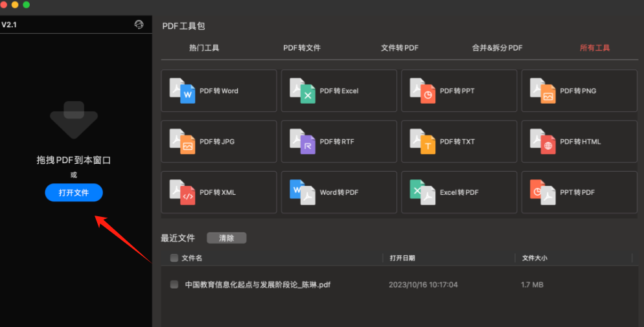The height and width of the screenshot is (327, 644).
Task: Click the blue 打开文件 button
Action: (74, 192)
